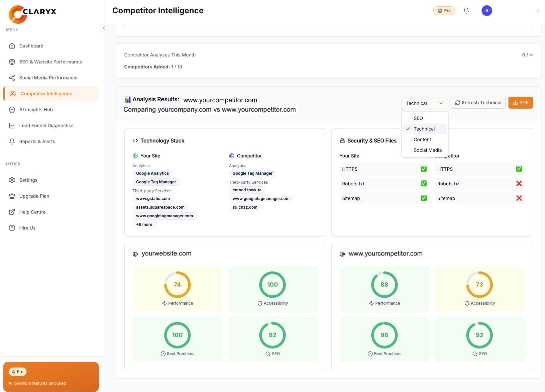Show the +6 more technology tags

click(144, 225)
